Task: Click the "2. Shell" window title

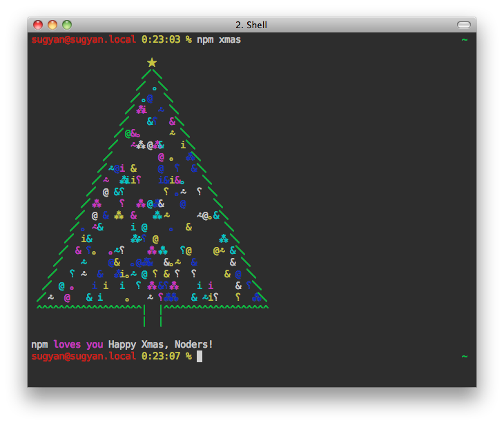Action: 251,25
